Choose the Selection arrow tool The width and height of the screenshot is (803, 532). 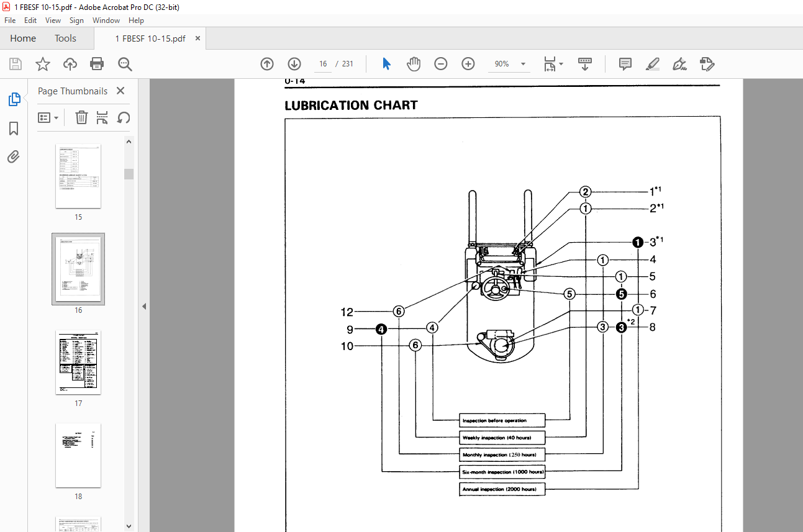point(386,64)
